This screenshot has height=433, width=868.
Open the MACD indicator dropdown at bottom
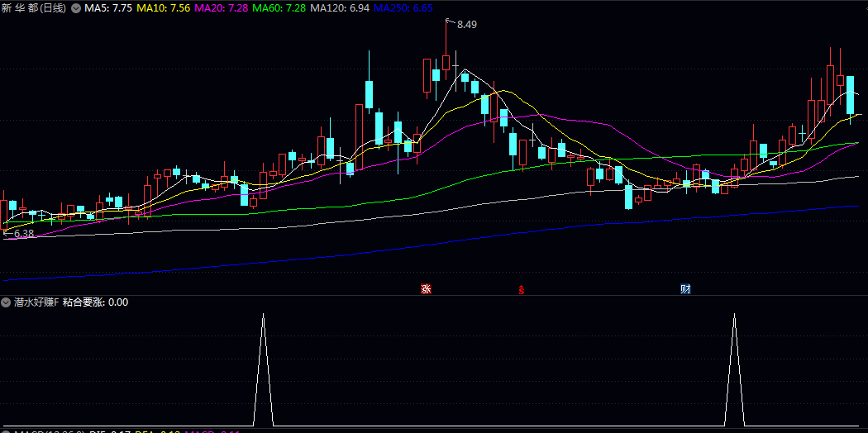(7, 431)
